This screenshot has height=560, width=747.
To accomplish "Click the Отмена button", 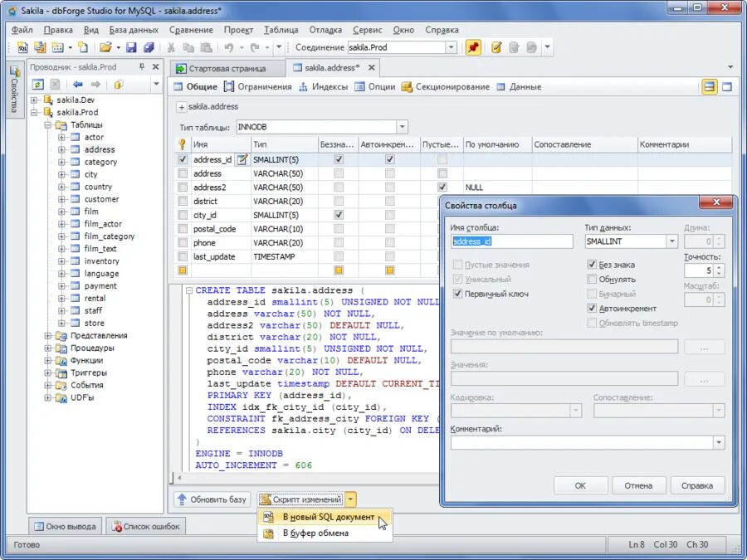I will tap(638, 485).
